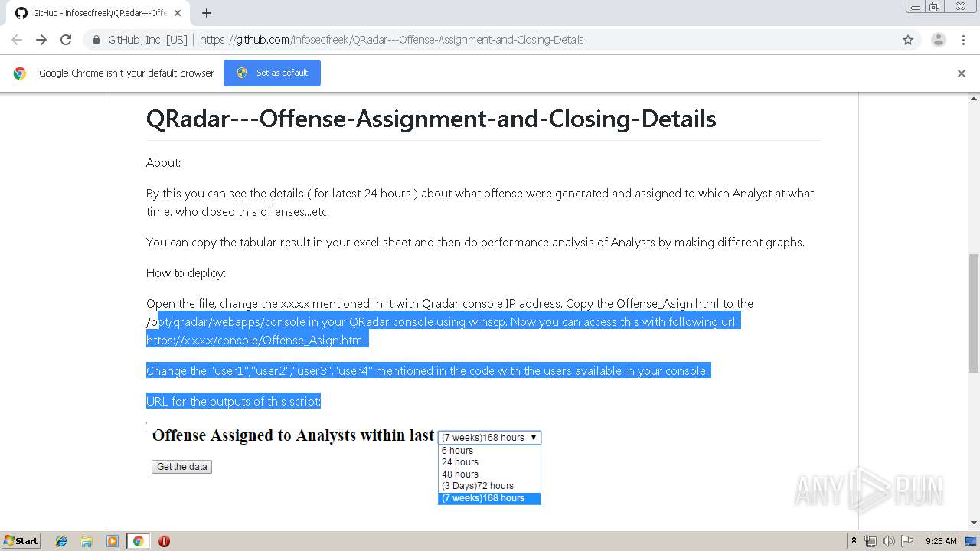This screenshot has width=980, height=551.
Task: Click the How to deploy: text
Action: pyautogui.click(x=186, y=273)
